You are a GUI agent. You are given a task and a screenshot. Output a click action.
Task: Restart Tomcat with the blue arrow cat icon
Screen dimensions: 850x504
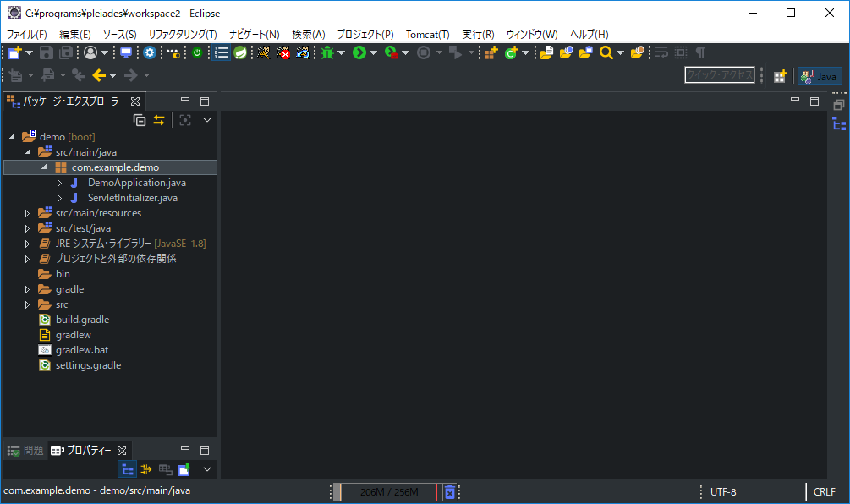click(x=303, y=52)
